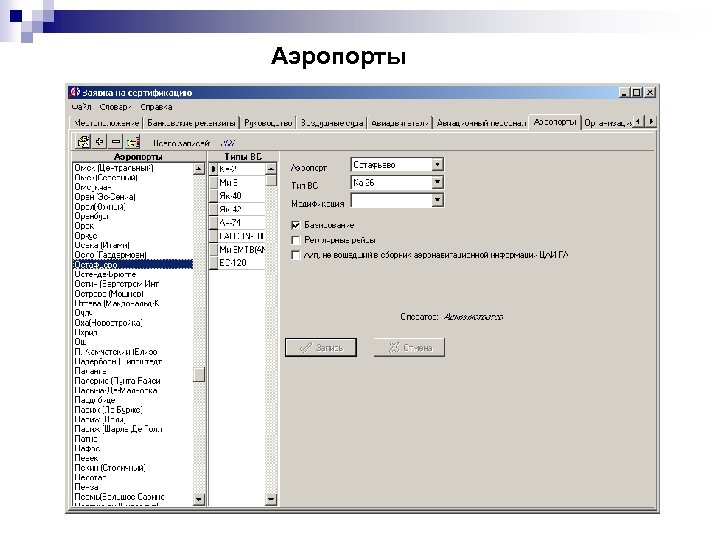Select Омск (Центральный) in the airports list
Screen dimensions: 720x540
point(114,168)
